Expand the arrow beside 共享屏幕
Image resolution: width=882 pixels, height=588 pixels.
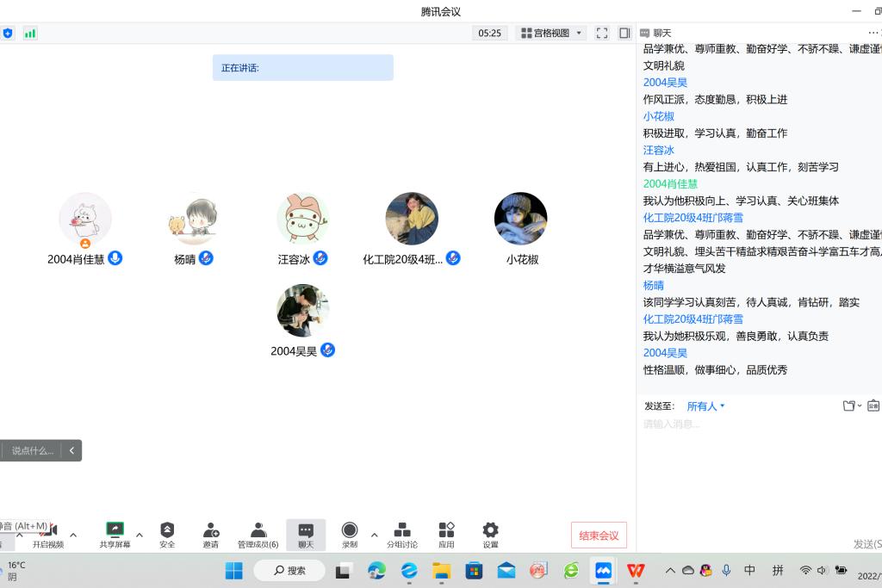140,535
